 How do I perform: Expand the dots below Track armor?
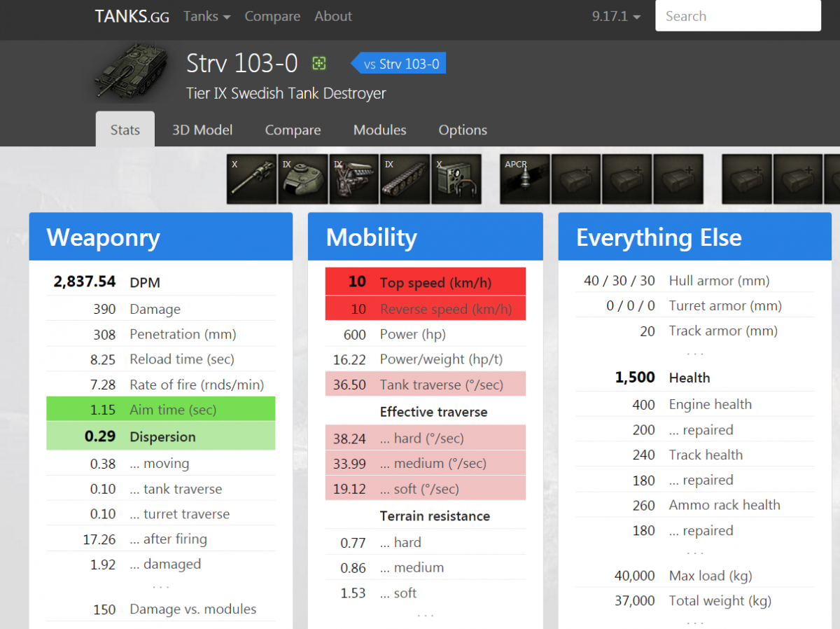pos(695,353)
